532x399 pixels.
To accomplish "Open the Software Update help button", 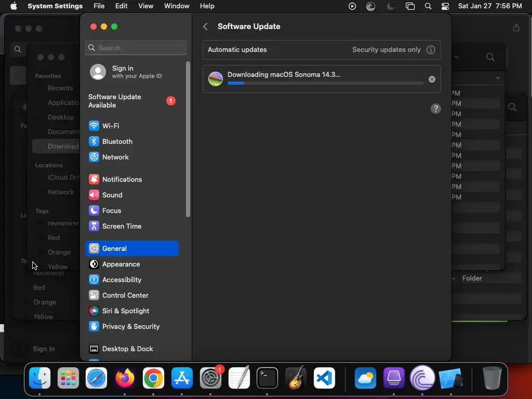I will [x=436, y=109].
